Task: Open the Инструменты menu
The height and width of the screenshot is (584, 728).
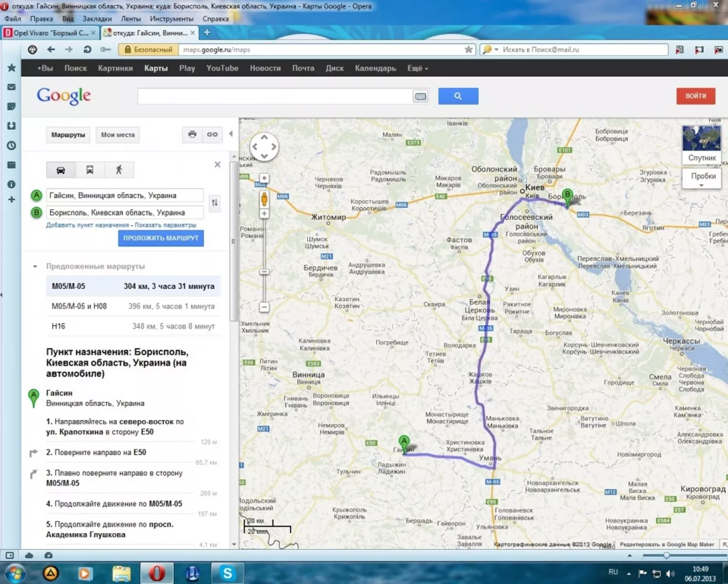Action: click(x=172, y=19)
